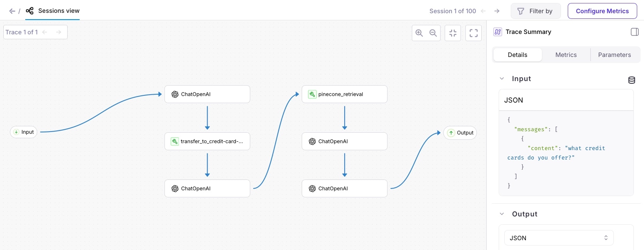The width and height of the screenshot is (644, 250).
Task: Click the Sessions view graph icon
Action: [29, 11]
